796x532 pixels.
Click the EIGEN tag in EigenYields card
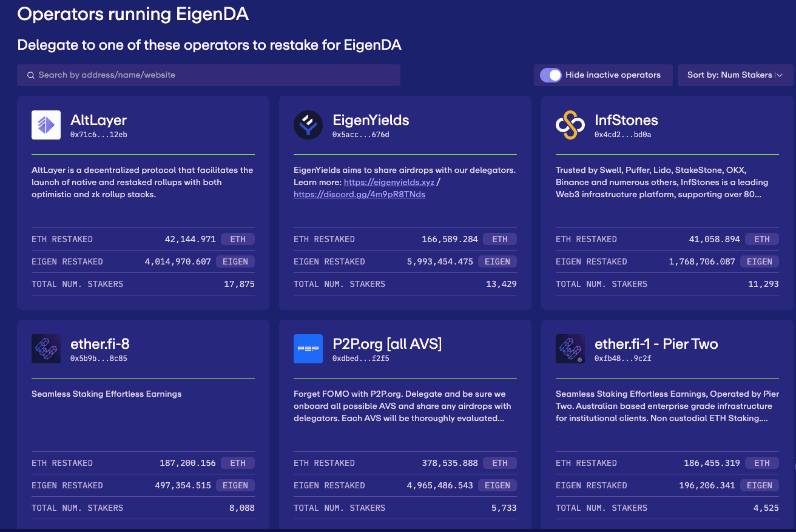point(497,261)
